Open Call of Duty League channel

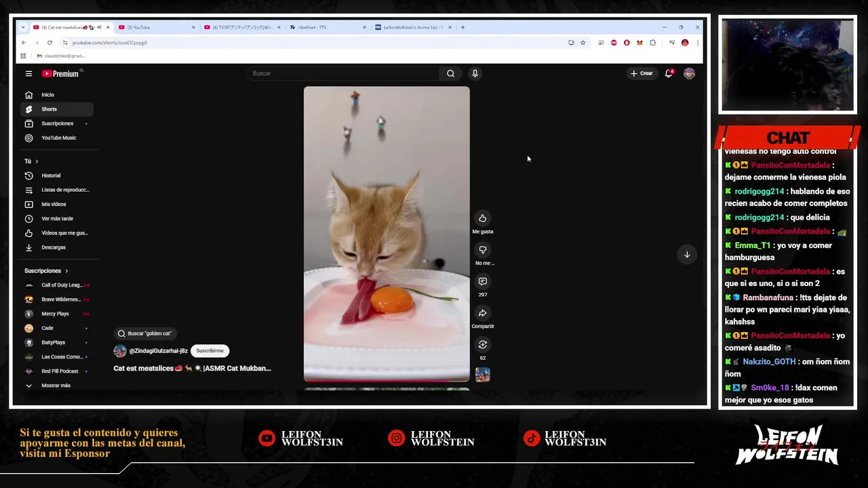[x=56, y=285]
